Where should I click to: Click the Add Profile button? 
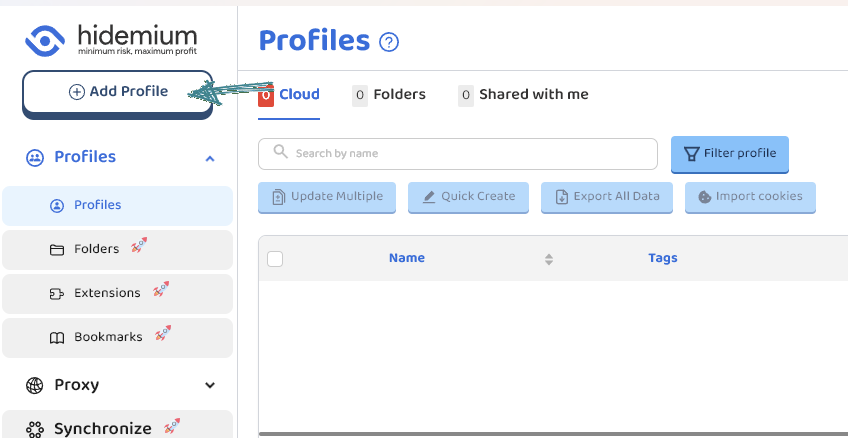[118, 92]
